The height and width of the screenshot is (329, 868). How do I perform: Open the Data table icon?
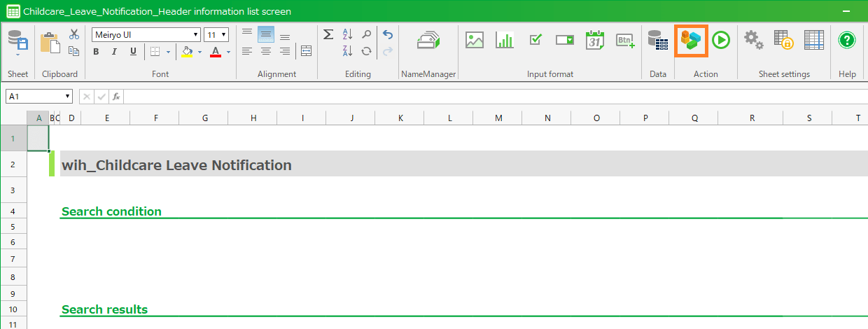coord(657,41)
